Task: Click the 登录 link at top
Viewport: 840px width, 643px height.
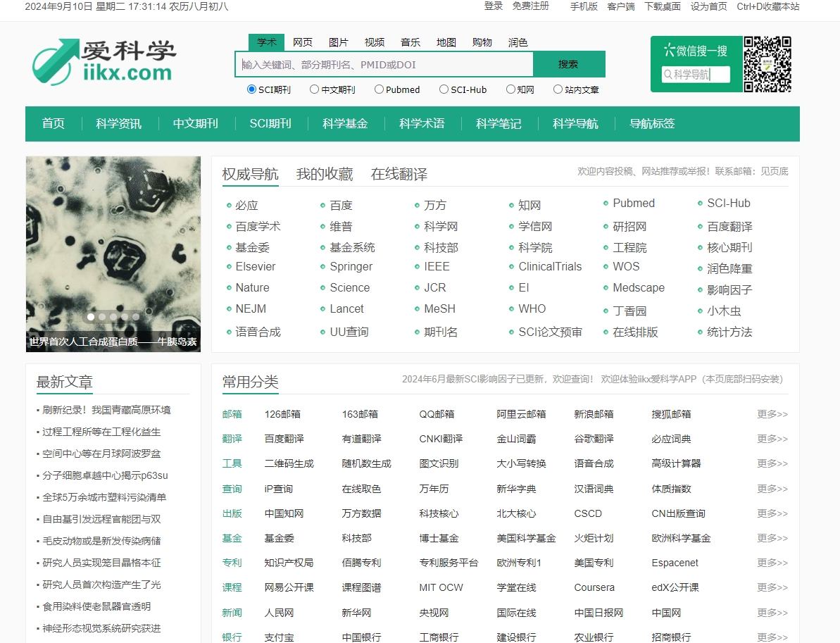Action: [494, 6]
